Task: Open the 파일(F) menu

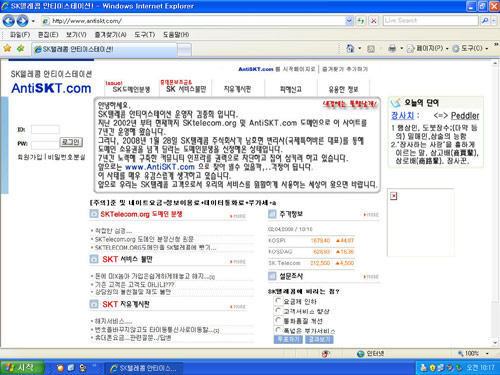Action: [x=20, y=35]
